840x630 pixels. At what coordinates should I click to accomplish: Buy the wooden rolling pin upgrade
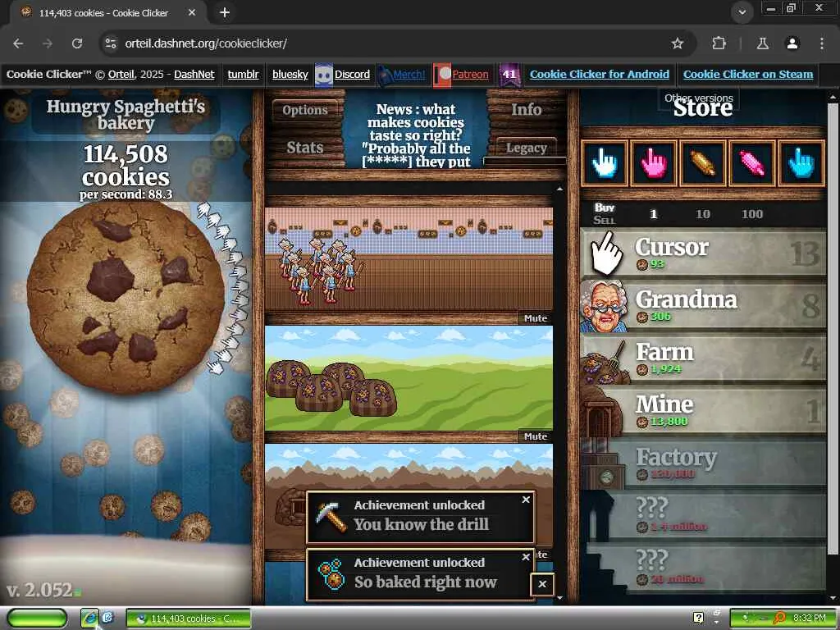pos(703,163)
